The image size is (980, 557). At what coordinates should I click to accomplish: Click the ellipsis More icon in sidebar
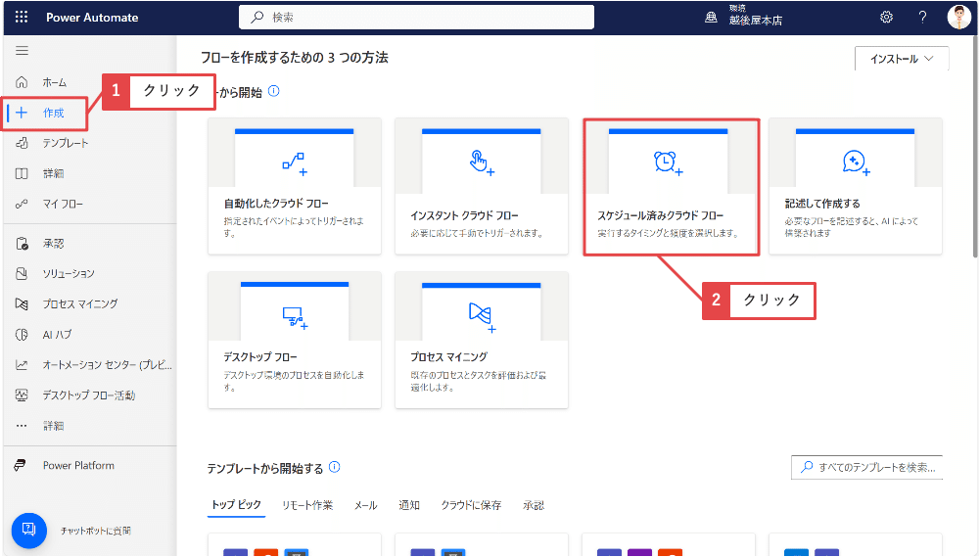click(x=22, y=426)
